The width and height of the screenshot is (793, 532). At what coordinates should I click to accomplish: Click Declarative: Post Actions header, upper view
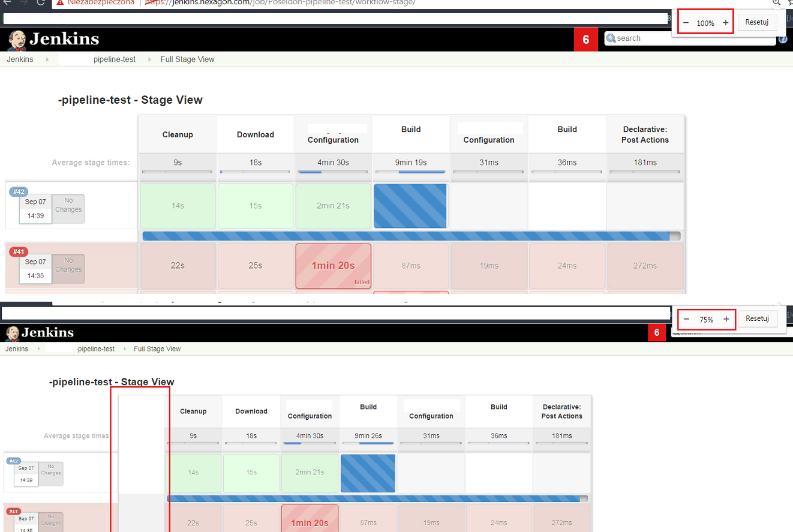[x=645, y=134]
